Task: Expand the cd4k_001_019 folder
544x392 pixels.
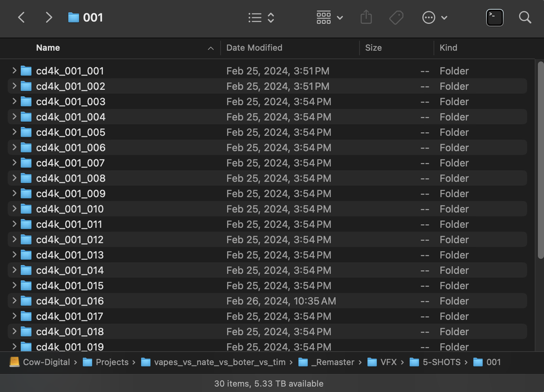Action: (x=14, y=346)
